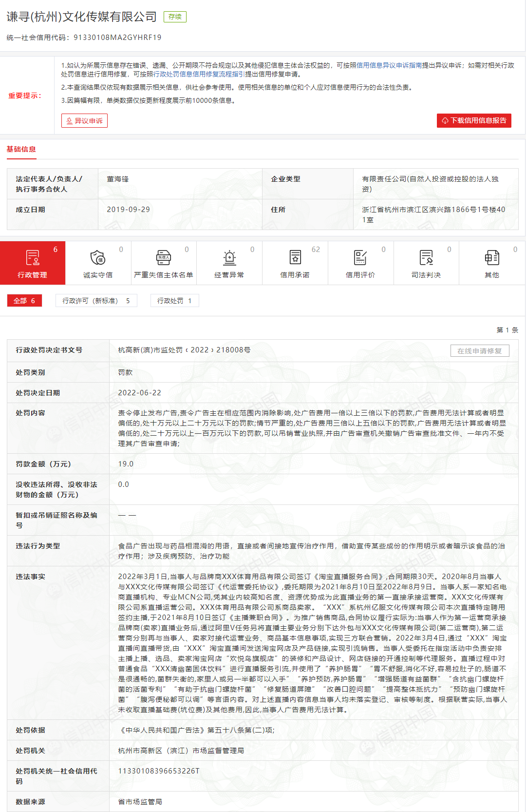Open the 司法判决 icon
Viewport: 526px width, 812px height.
point(426,257)
